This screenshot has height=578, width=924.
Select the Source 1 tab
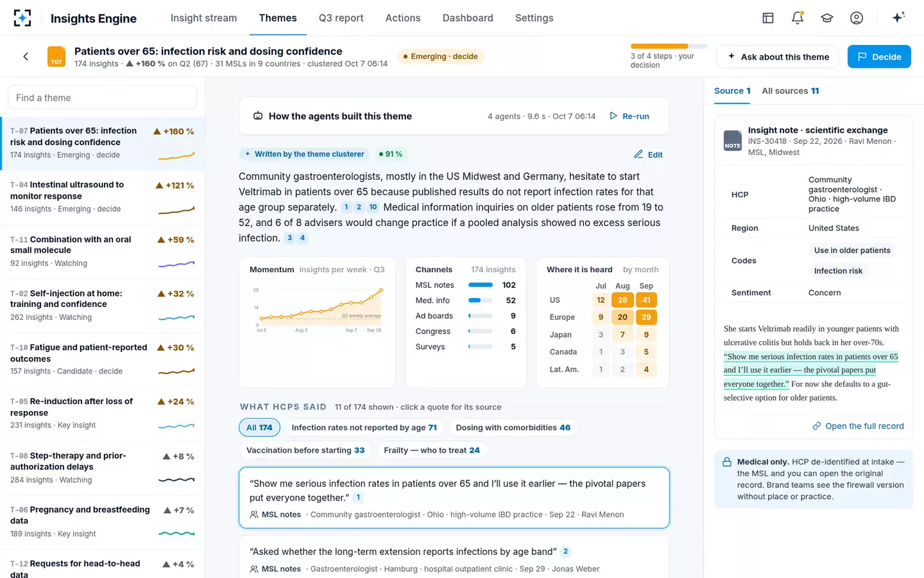(732, 91)
